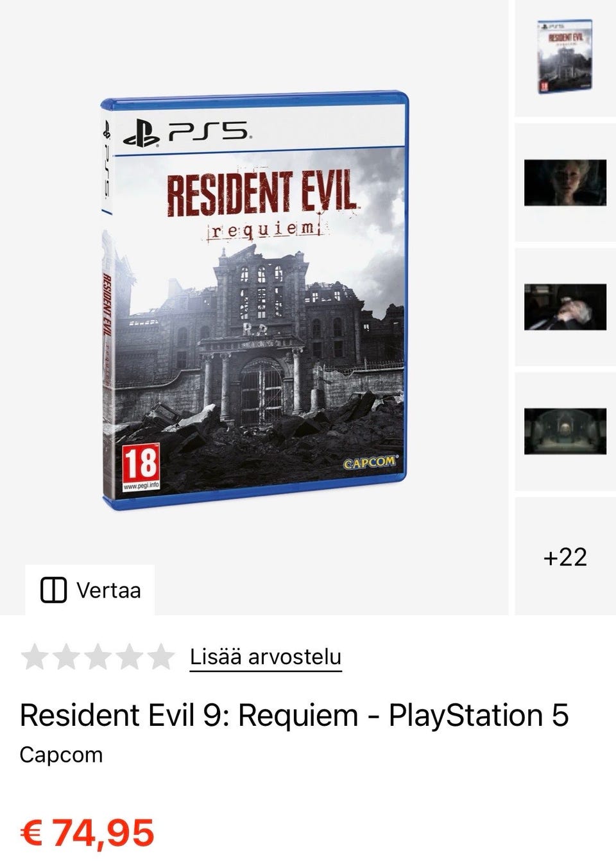The image size is (616, 867).
Task: Select the fourth rating star
Action: pyautogui.click(x=129, y=657)
